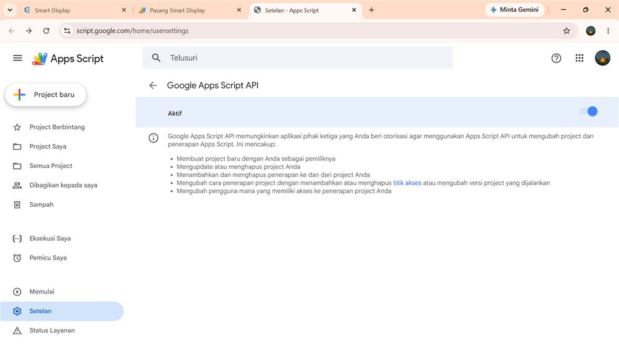Open the main hamburger menu
Viewport: 619px width, 364px height.
click(17, 58)
